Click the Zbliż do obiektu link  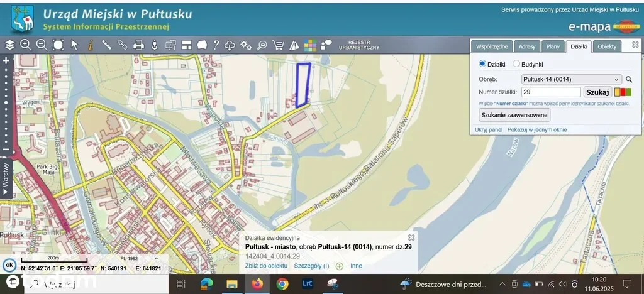pos(265,266)
